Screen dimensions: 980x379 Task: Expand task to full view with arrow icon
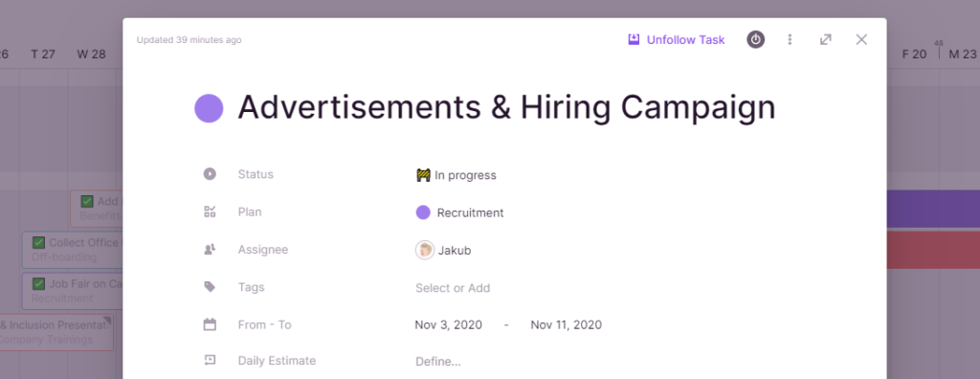click(826, 39)
